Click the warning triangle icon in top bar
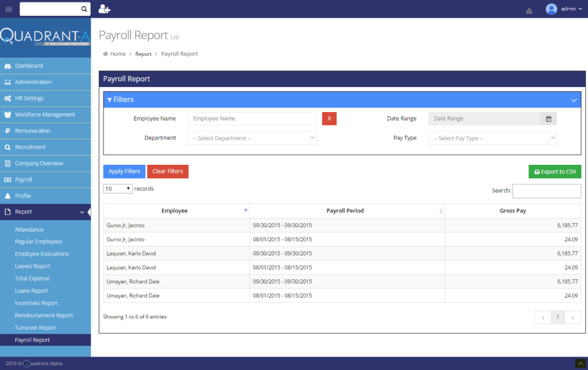The height and width of the screenshot is (370, 588). pos(529,10)
